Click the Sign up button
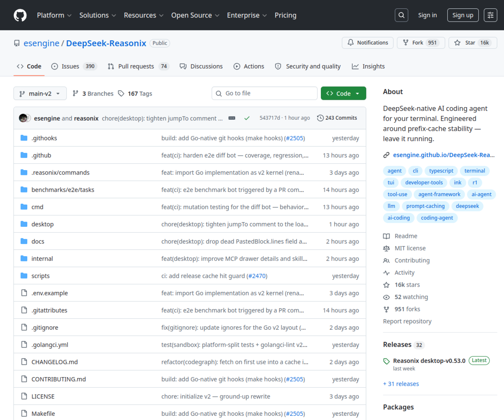Screen dimensions: 504x420 click(463, 15)
